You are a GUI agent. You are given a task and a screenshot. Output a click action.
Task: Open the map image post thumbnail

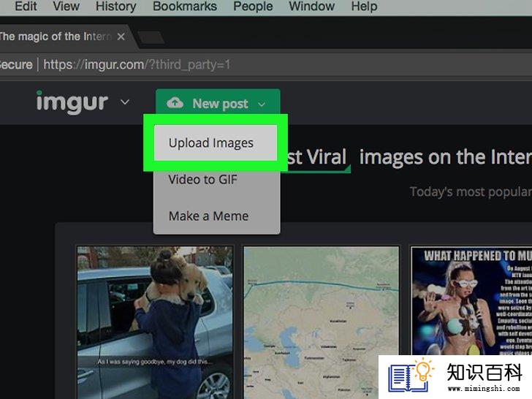pos(322,322)
